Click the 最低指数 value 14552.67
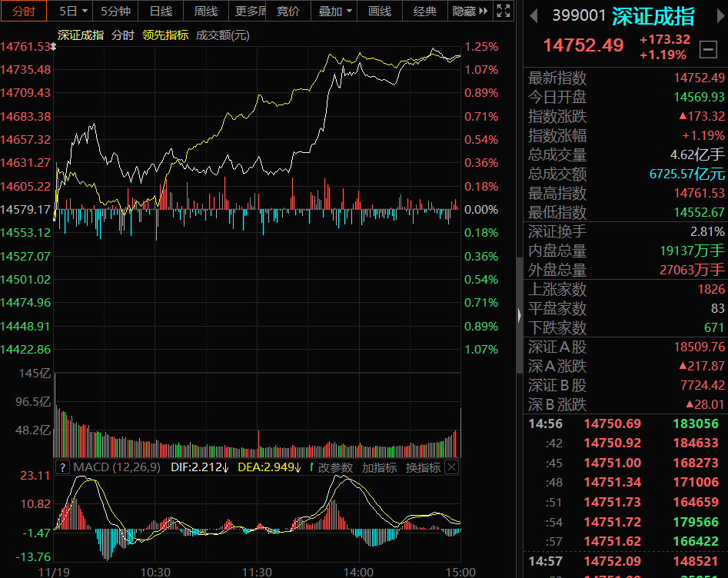 699,213
